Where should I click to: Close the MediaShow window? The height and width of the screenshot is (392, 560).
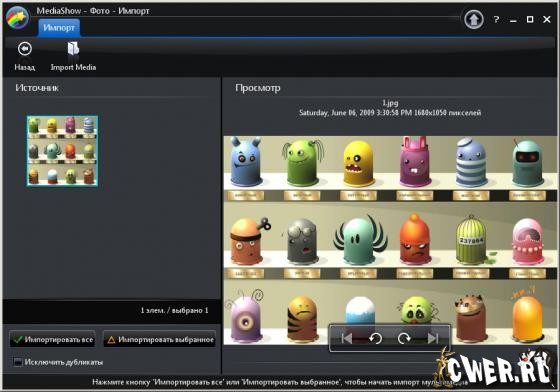(x=547, y=19)
